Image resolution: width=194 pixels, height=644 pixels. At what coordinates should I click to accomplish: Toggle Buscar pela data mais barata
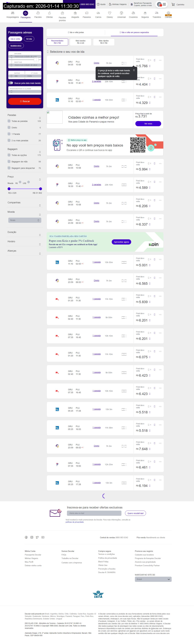tap(10, 83)
